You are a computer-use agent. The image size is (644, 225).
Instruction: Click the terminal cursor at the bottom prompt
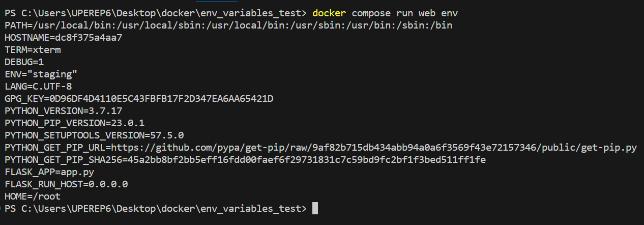coord(315,208)
